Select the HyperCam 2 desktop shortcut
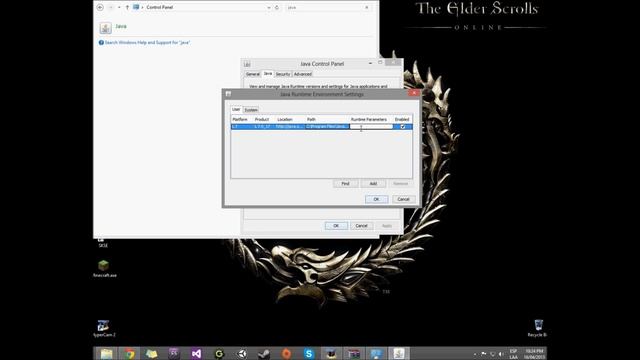This screenshot has width=640, height=360. 104,329
